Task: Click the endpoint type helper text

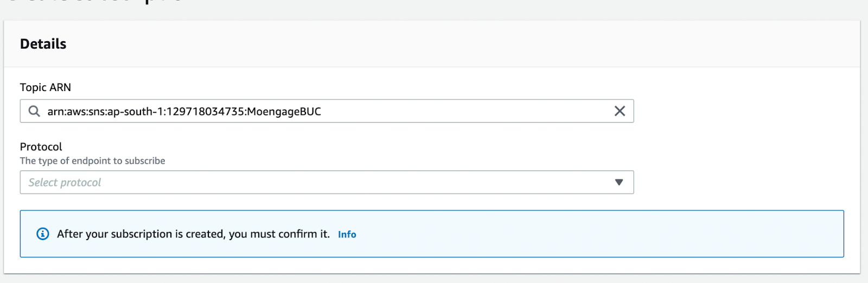Action: click(92, 160)
